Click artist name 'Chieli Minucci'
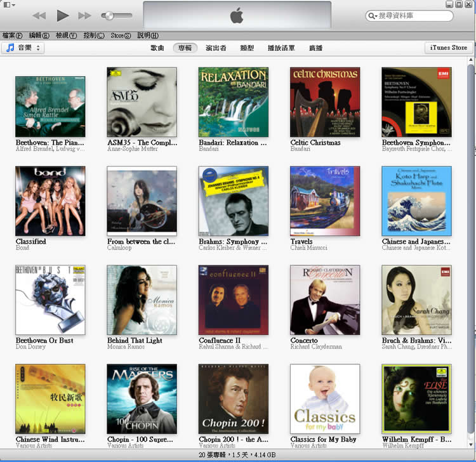The width and height of the screenshot is (476, 462). pyautogui.click(x=308, y=247)
